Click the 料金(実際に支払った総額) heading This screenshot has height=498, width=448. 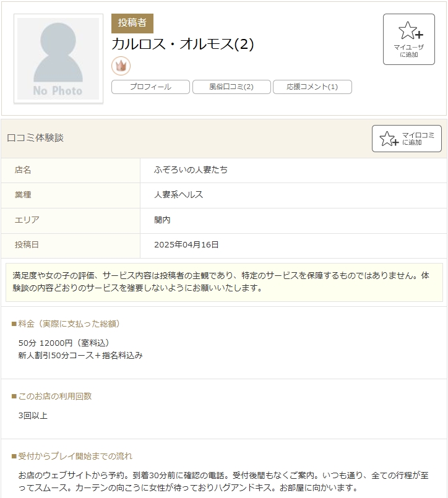[x=69, y=324]
